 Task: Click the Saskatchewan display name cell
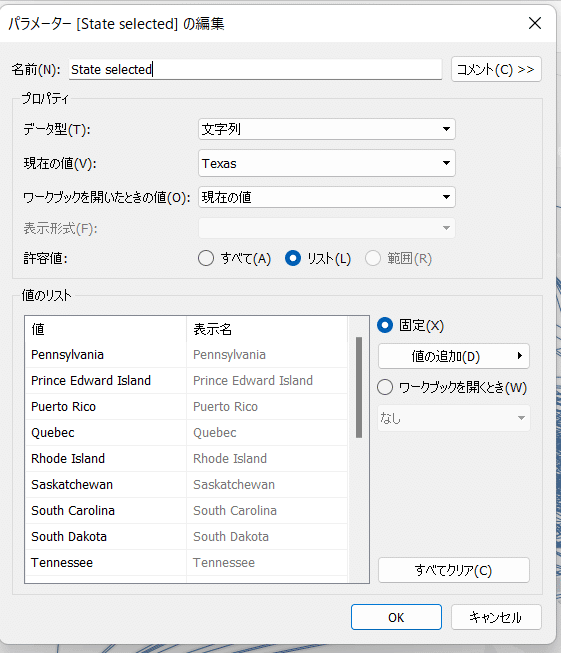point(267,485)
